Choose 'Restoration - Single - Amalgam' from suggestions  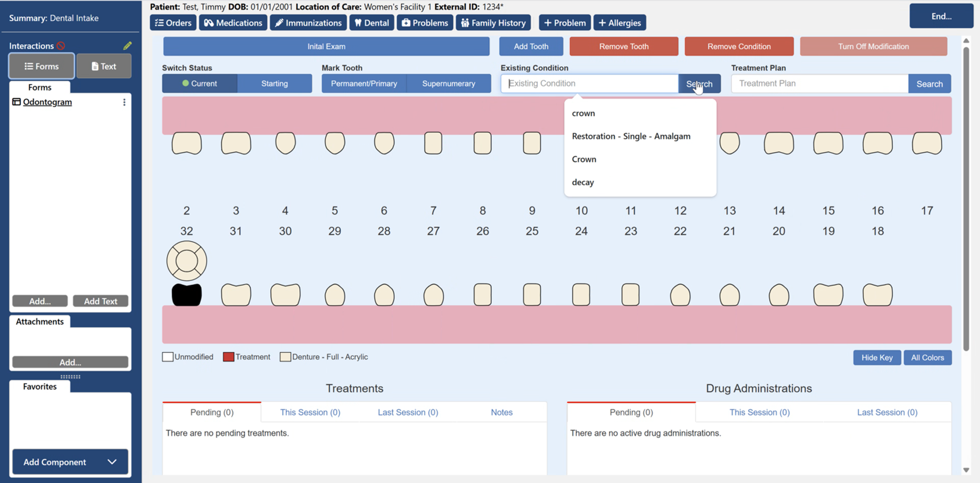click(x=631, y=136)
